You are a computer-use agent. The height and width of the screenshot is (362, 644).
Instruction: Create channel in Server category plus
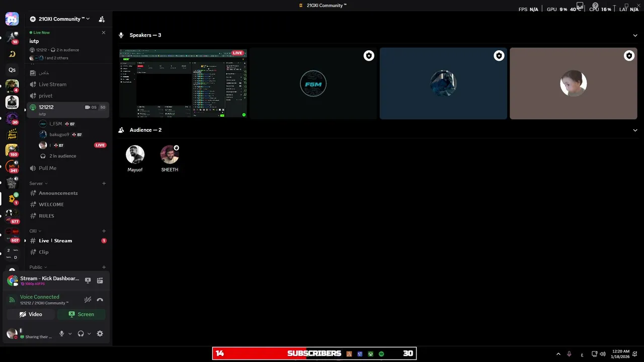pyautogui.click(x=104, y=184)
